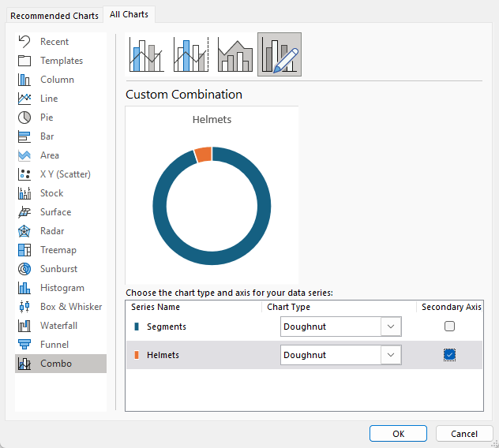Choose the Treemap category label
This screenshot has height=448, width=499.
[x=58, y=250]
